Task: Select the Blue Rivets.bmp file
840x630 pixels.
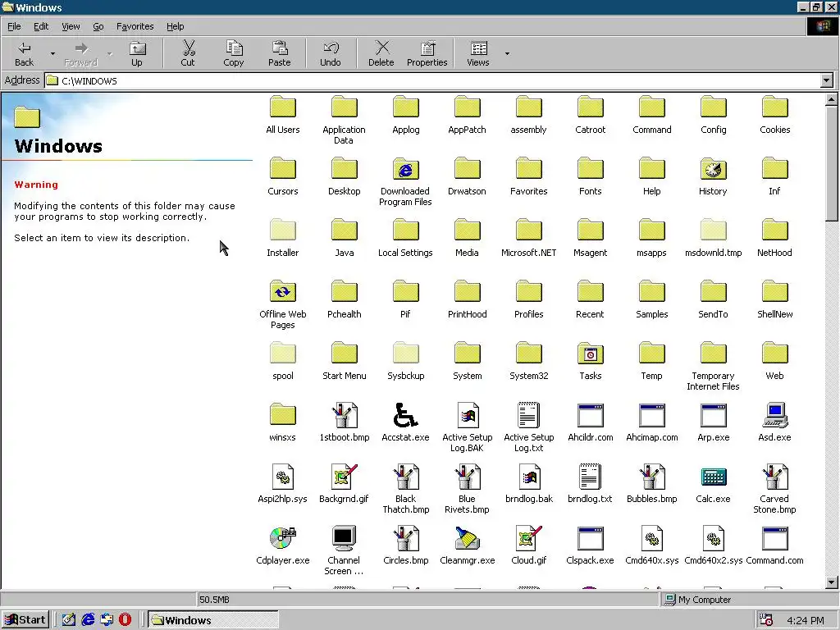Action: (x=467, y=490)
